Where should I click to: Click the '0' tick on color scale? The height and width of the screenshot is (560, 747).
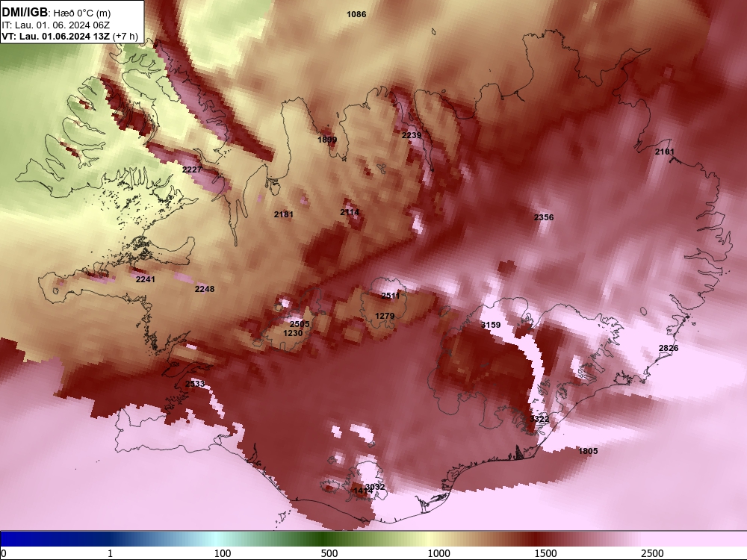click(x=4, y=553)
